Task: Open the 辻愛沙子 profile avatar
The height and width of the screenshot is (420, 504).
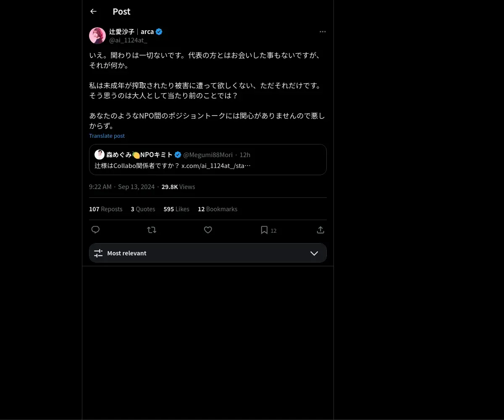Action: coord(97,36)
